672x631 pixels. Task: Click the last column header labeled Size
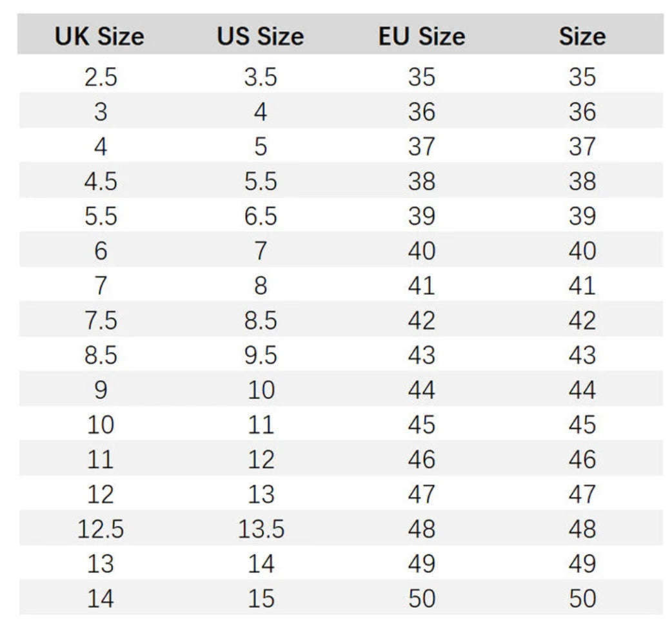click(x=582, y=36)
